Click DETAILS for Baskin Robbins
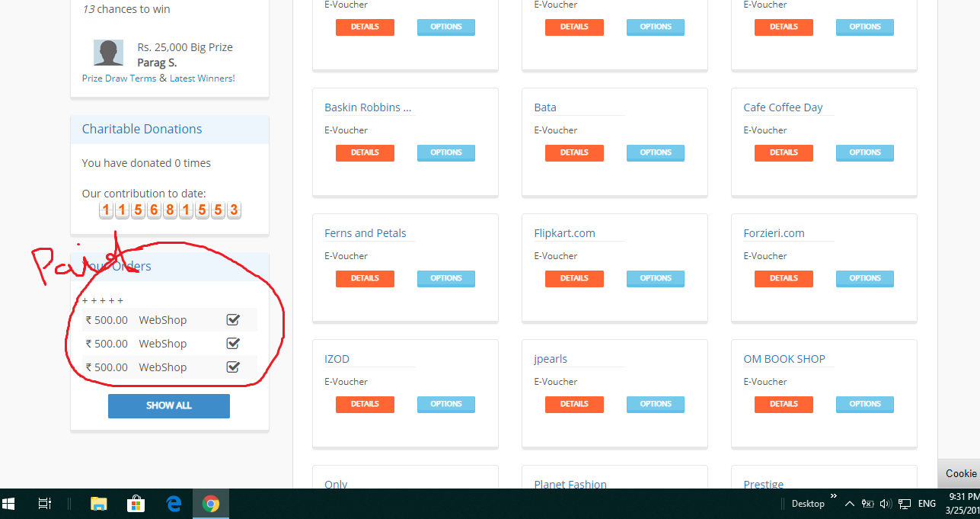Screen dimensions: 980x519 pyautogui.click(x=365, y=152)
